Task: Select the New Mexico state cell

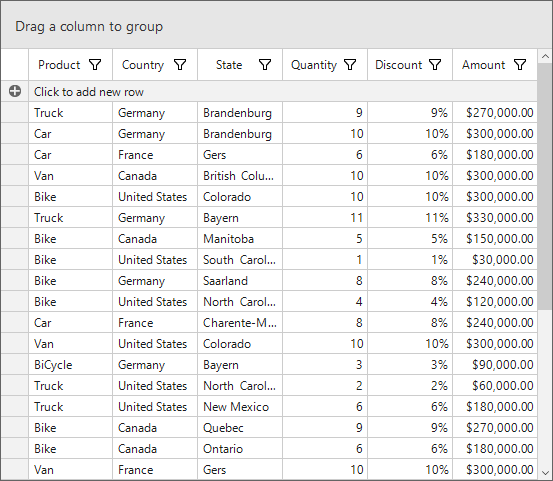Action: click(x=240, y=407)
